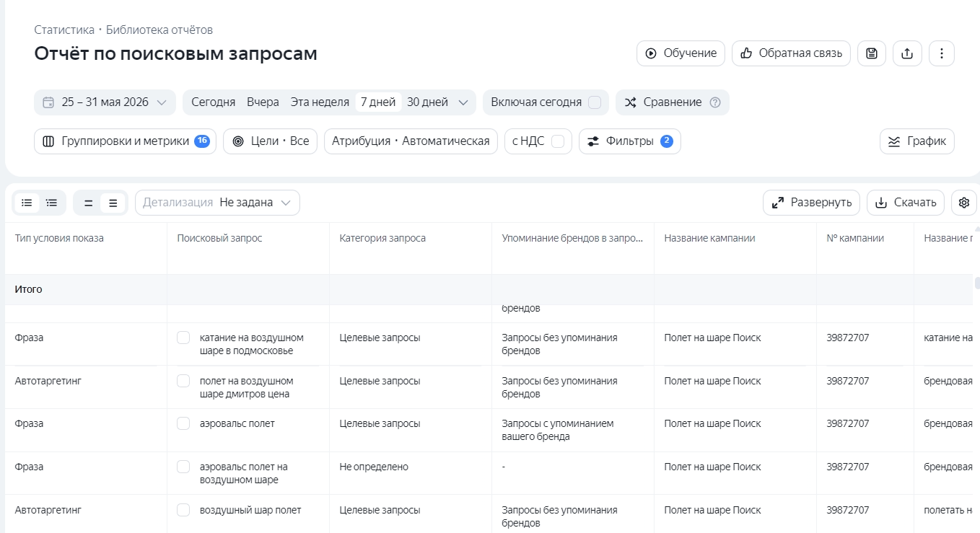Viewport: 980px width, 533px height.
Task: Check the аэровальс полет query row
Action: coord(183,423)
